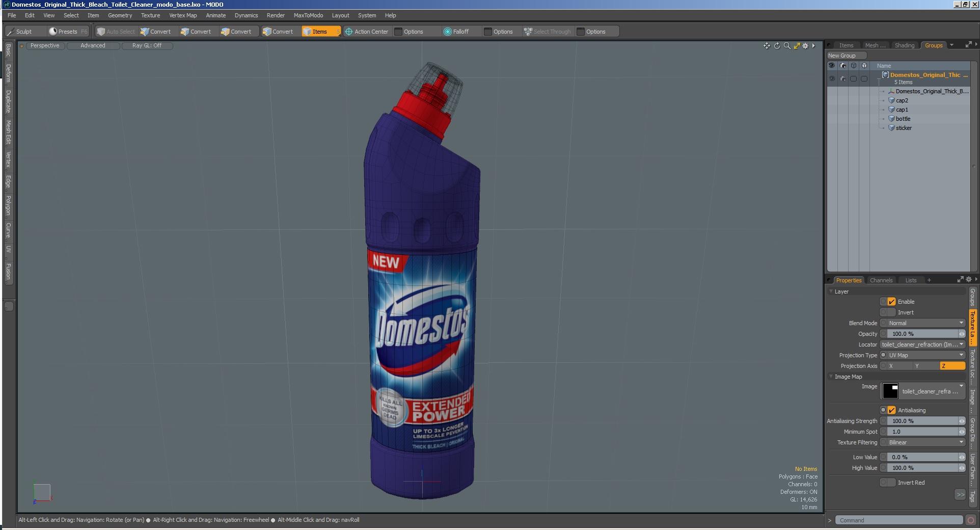Viewport: 980px width, 530px height.
Task: Click the Command input field
Action: (899, 520)
